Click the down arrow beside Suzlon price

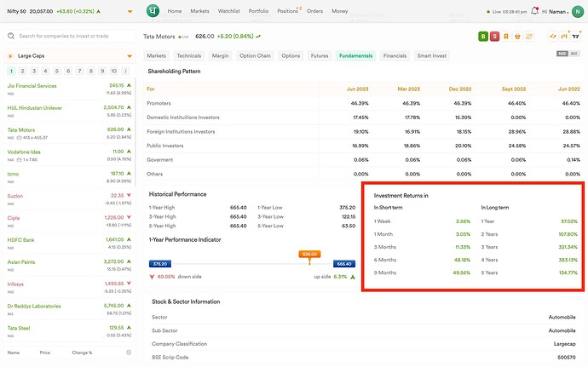click(129, 195)
